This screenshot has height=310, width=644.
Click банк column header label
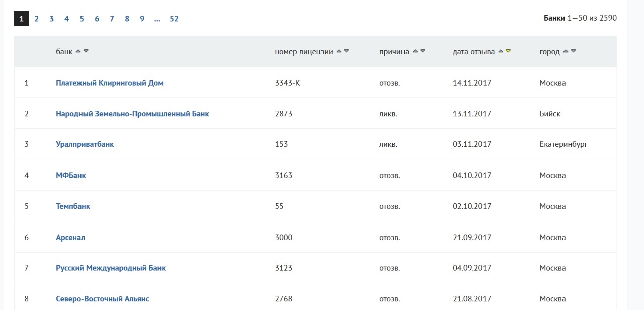[64, 52]
